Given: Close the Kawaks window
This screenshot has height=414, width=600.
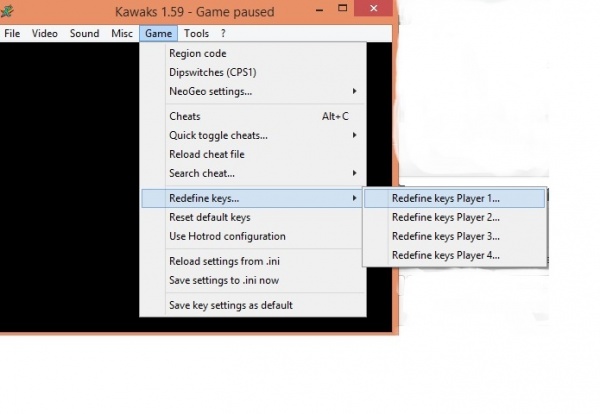Looking at the screenshot, I should tap(374, 8).
